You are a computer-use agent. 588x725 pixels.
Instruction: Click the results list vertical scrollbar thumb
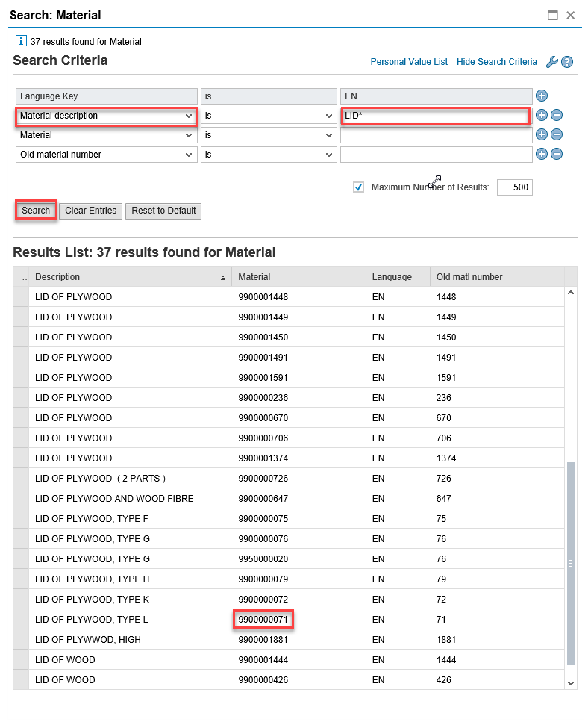click(571, 563)
